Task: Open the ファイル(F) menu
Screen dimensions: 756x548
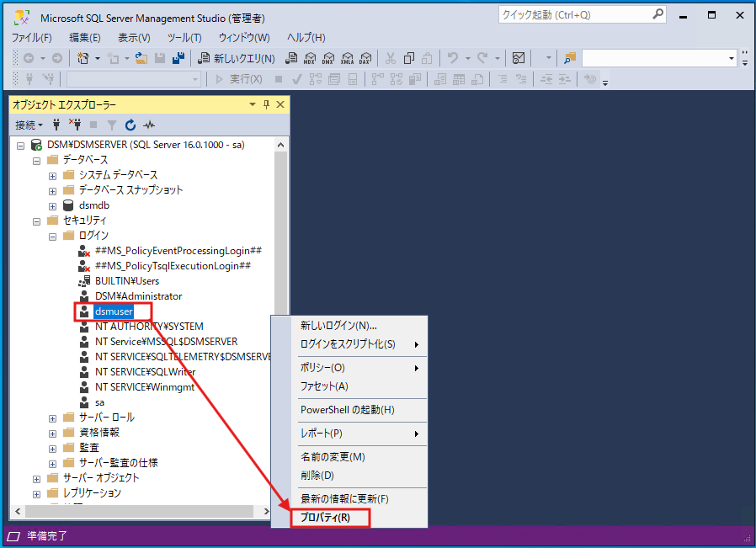Action: [31, 38]
